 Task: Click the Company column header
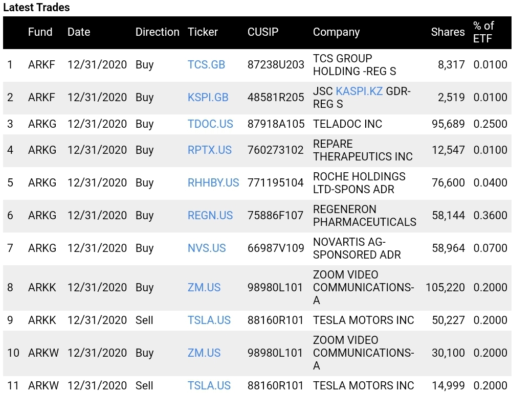coord(336,32)
